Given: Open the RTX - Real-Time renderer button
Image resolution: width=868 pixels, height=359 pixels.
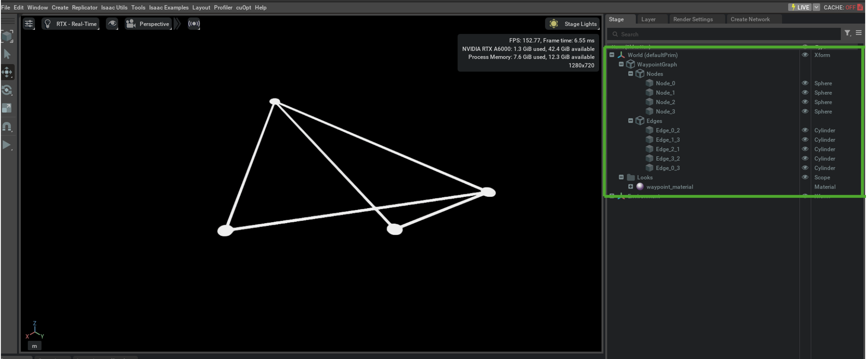Looking at the screenshot, I should [x=71, y=24].
